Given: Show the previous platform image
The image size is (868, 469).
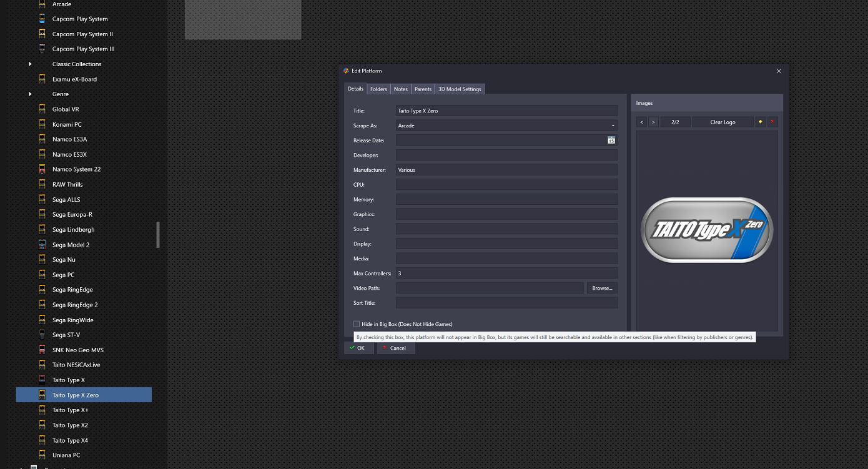Looking at the screenshot, I should click(x=641, y=122).
